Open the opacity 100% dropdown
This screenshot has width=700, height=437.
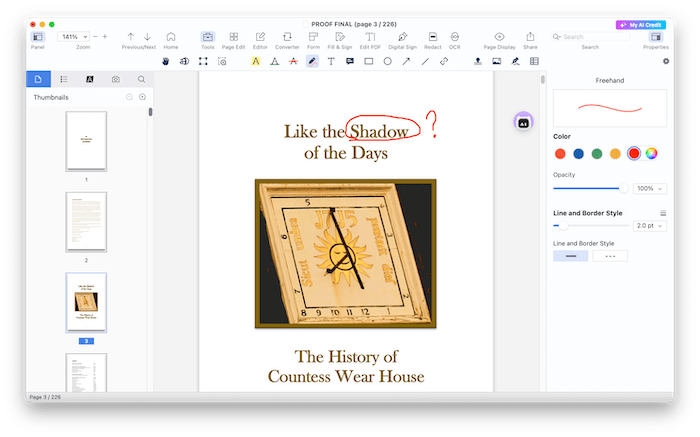650,188
